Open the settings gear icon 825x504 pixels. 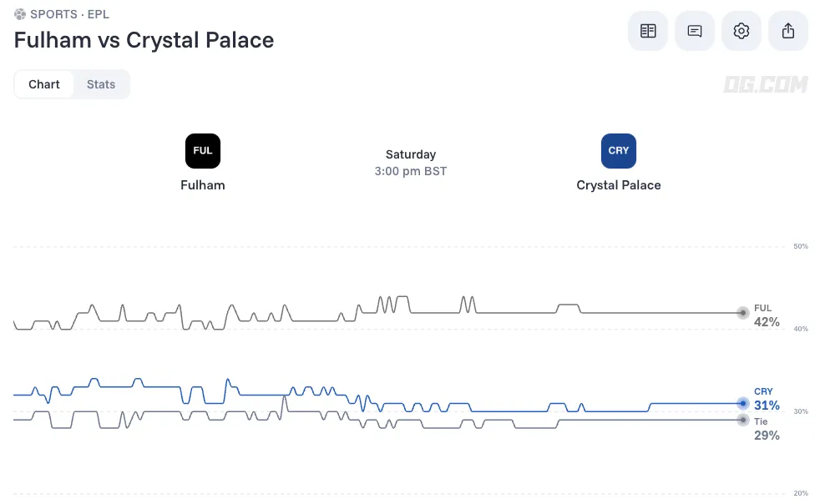741,31
